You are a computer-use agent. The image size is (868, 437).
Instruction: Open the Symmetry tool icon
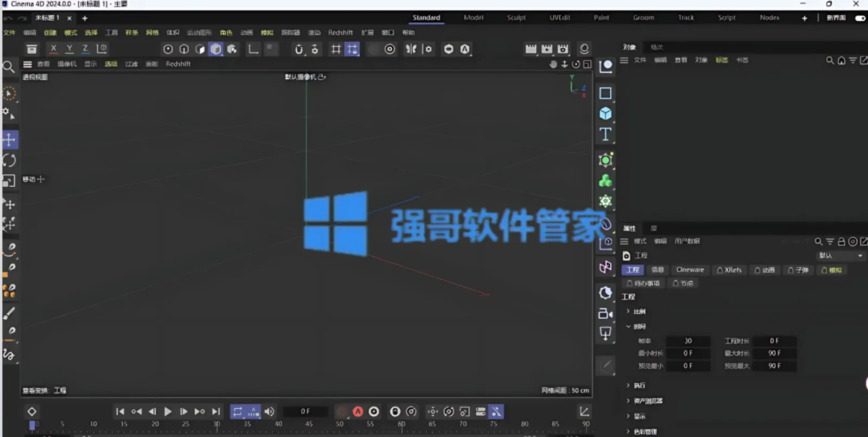point(411,49)
